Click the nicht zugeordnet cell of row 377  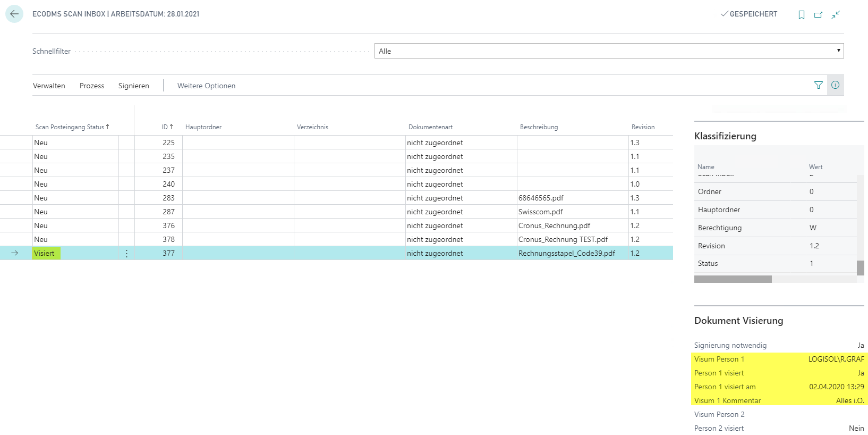pyautogui.click(x=461, y=253)
